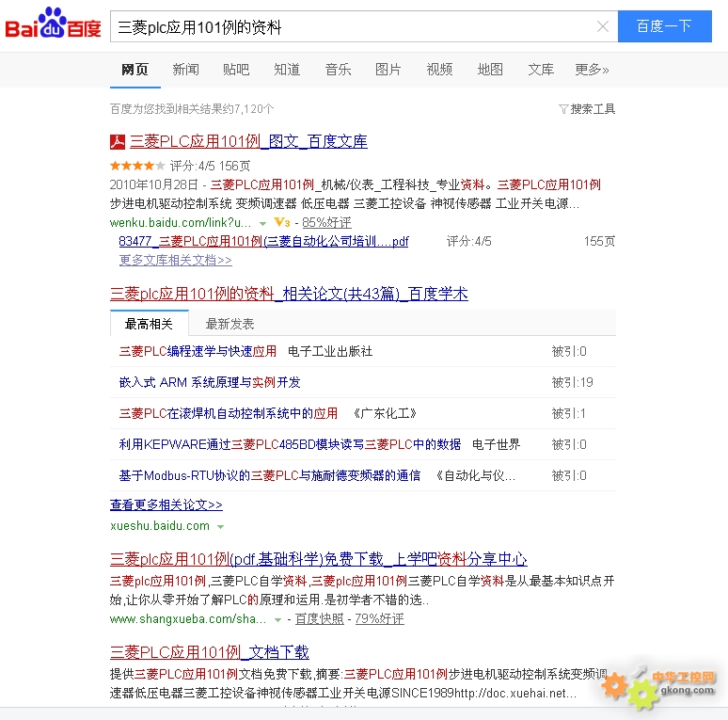Click the star rating of first result

click(x=137, y=166)
